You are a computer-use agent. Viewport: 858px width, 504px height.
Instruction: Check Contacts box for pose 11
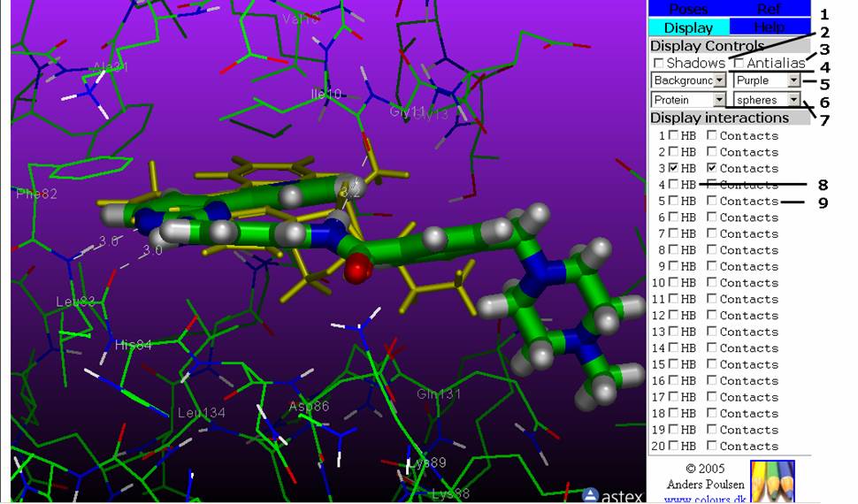coord(711,299)
